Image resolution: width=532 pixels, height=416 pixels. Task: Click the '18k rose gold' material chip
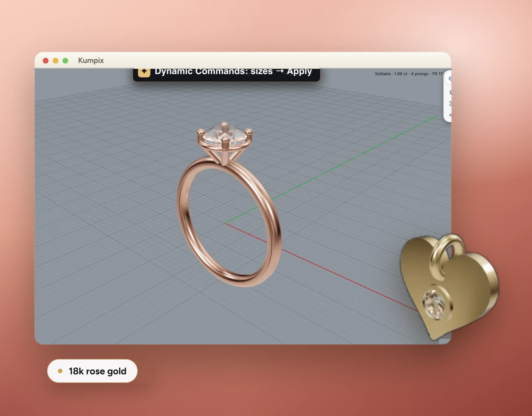pos(92,371)
